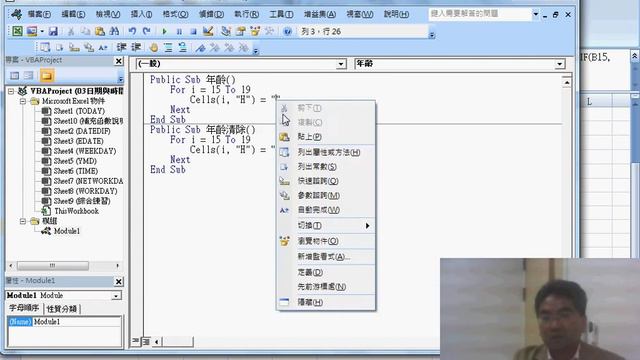The height and width of the screenshot is (360, 640).
Task: Click View Code icon in Project panel
Action: (x=14, y=76)
